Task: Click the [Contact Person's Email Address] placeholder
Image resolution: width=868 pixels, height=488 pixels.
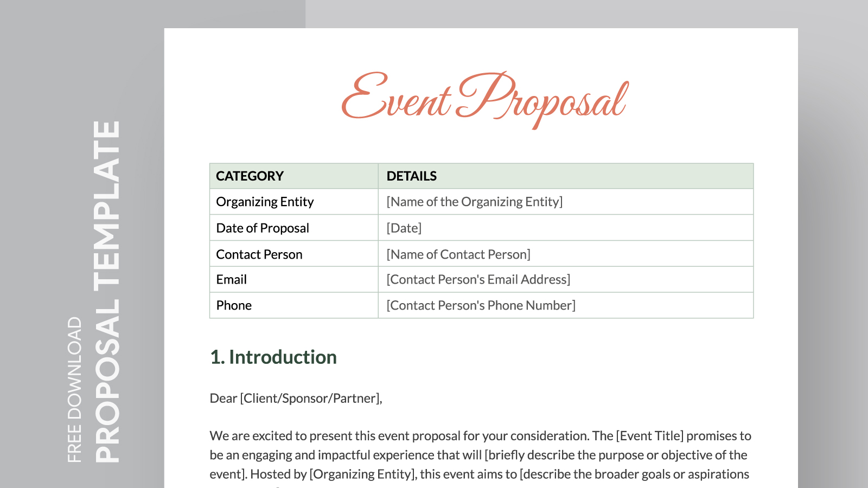Action: [x=478, y=280]
